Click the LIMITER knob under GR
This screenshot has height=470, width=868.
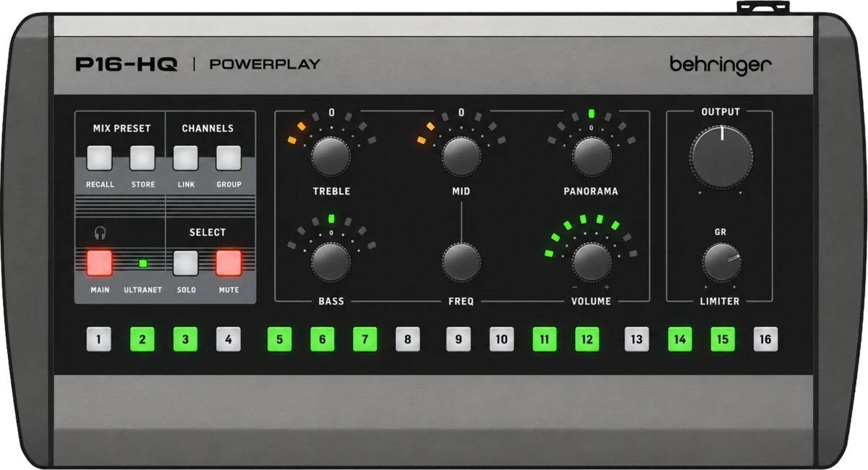coord(721,262)
